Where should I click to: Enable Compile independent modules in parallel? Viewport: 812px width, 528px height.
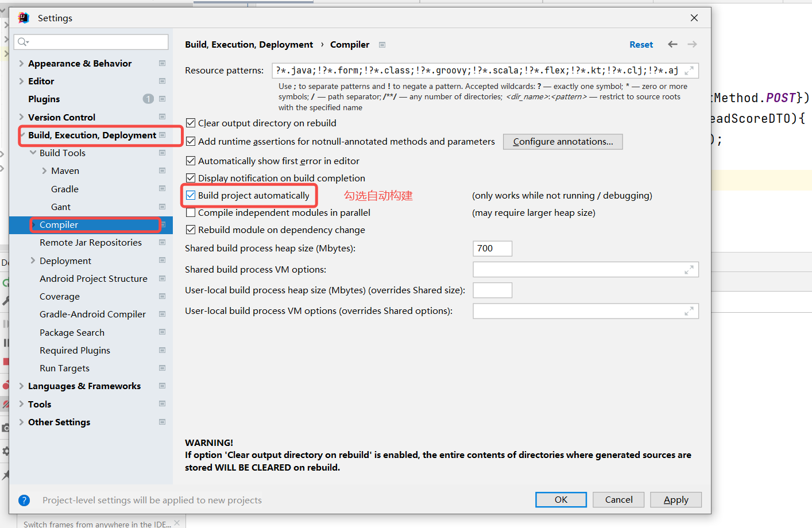191,212
